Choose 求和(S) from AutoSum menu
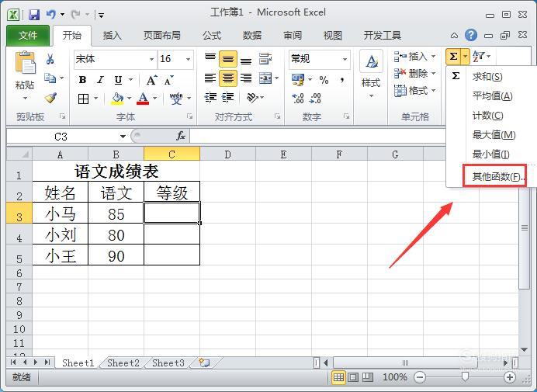537x392 pixels. [x=491, y=76]
